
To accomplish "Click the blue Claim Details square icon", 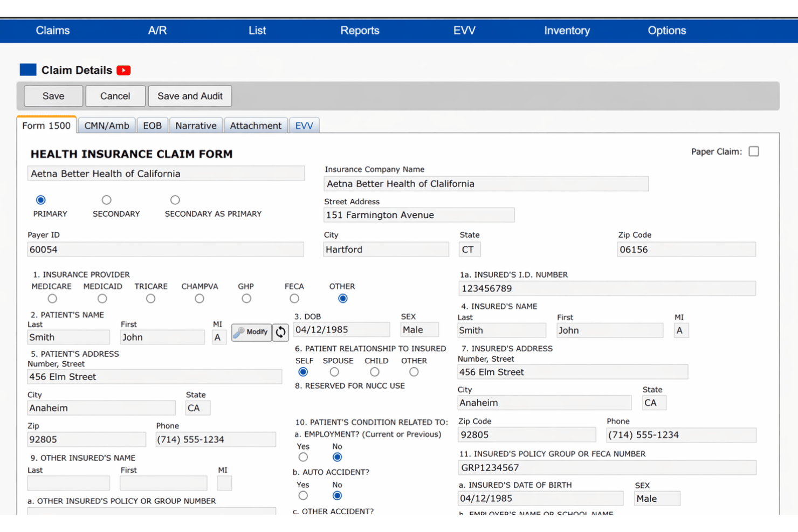I will coord(28,70).
